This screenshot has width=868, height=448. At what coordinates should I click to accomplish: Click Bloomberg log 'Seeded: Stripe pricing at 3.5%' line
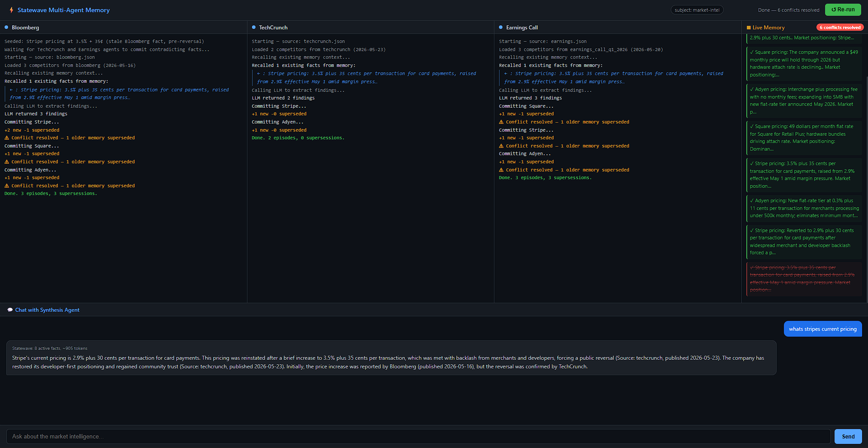(104, 41)
